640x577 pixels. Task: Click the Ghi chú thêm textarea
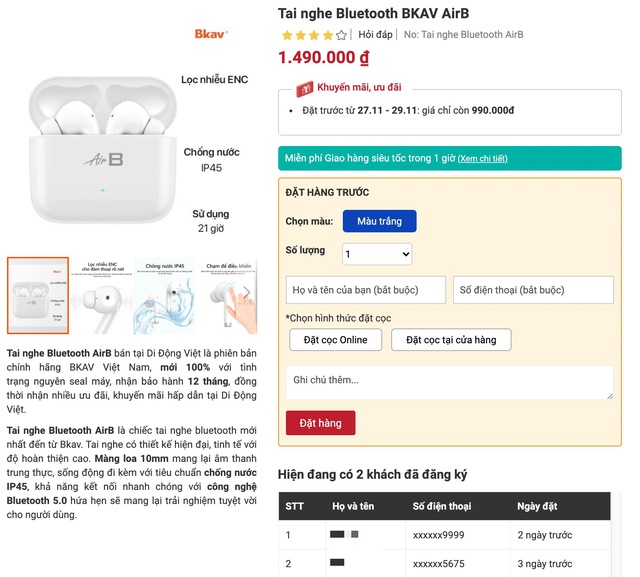pos(450,382)
